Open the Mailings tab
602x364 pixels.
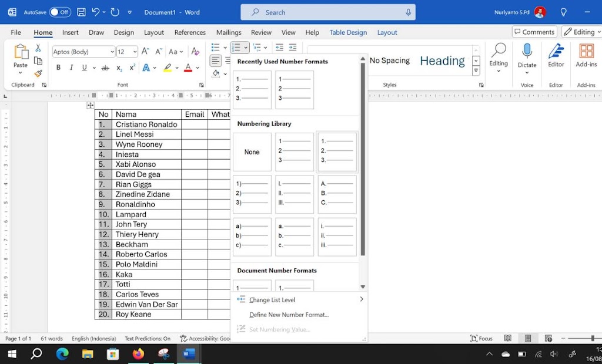pos(229,33)
